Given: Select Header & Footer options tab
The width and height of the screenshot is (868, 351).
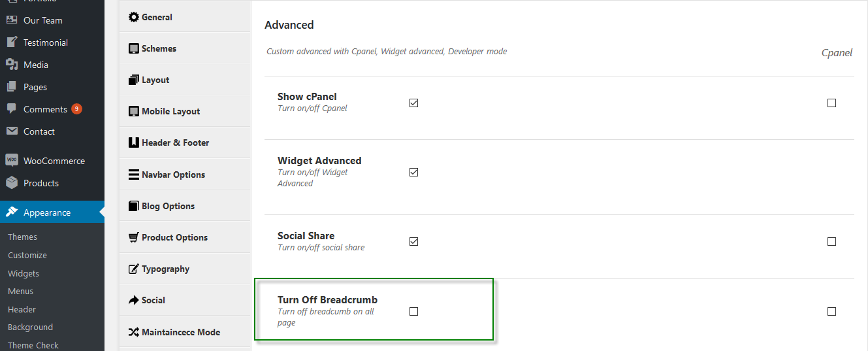Looking at the screenshot, I should tap(185, 142).
